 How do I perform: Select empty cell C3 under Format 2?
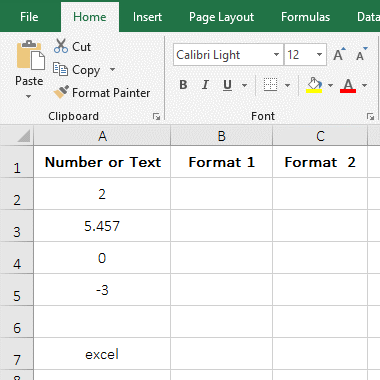click(320, 226)
